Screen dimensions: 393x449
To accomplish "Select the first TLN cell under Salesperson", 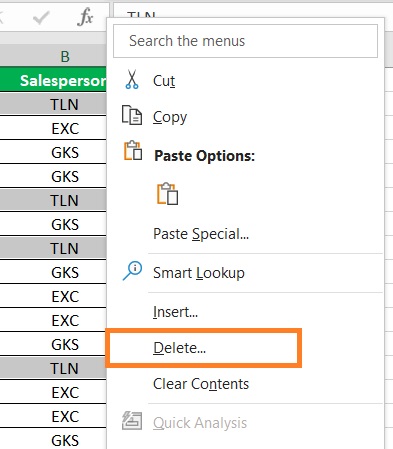I will (x=53, y=104).
